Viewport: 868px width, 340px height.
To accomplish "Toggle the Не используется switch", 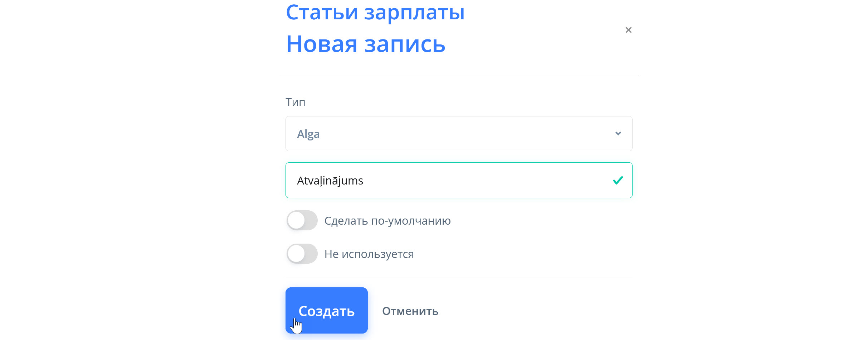I will click(302, 254).
